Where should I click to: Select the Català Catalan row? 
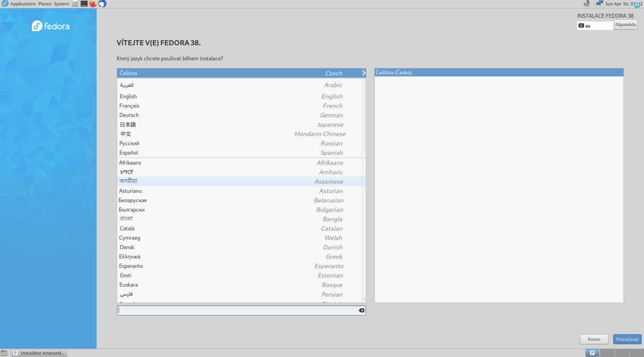point(241,228)
